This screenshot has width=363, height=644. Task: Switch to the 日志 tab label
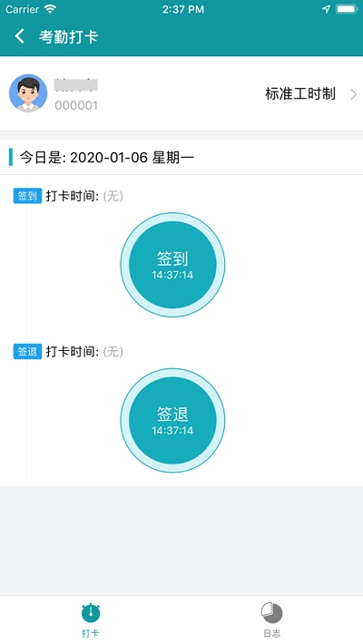coord(271,633)
